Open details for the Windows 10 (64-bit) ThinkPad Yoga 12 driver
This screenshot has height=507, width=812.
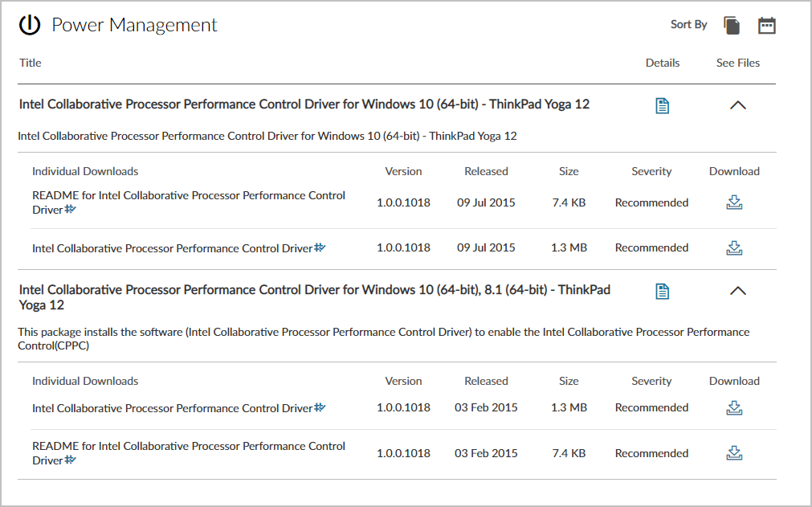[662, 105]
